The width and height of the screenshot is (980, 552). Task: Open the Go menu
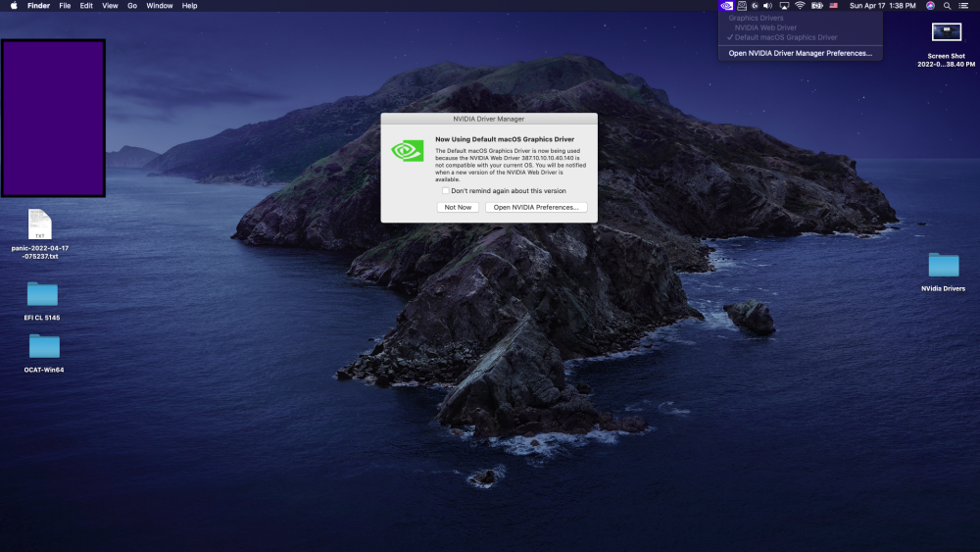(132, 6)
